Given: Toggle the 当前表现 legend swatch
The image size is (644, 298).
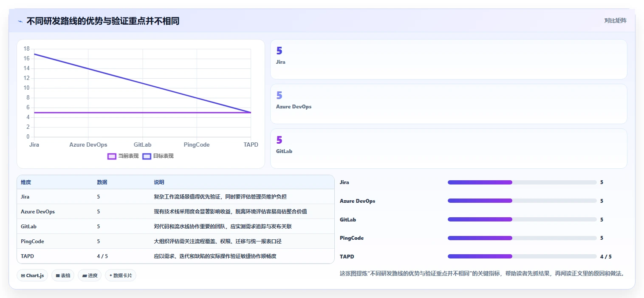Looking at the screenshot, I should pos(112,156).
